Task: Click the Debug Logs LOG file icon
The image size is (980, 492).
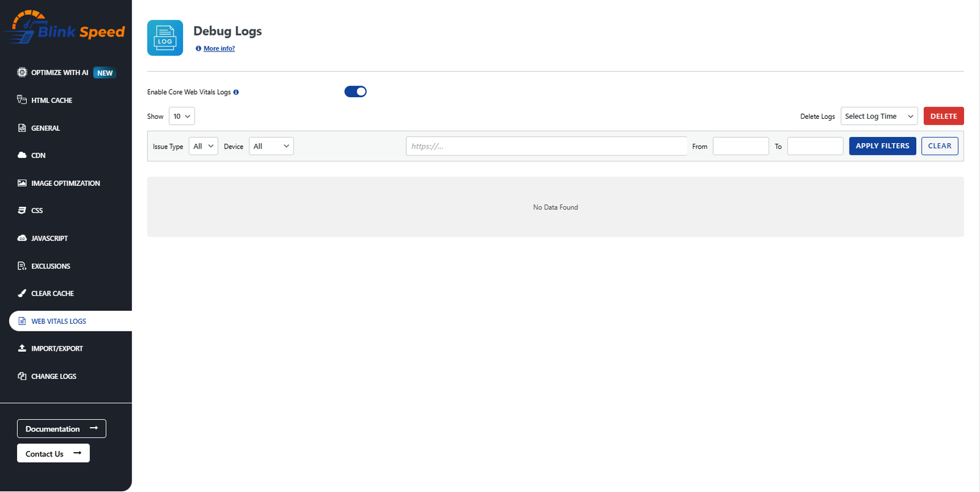Action: [x=165, y=38]
